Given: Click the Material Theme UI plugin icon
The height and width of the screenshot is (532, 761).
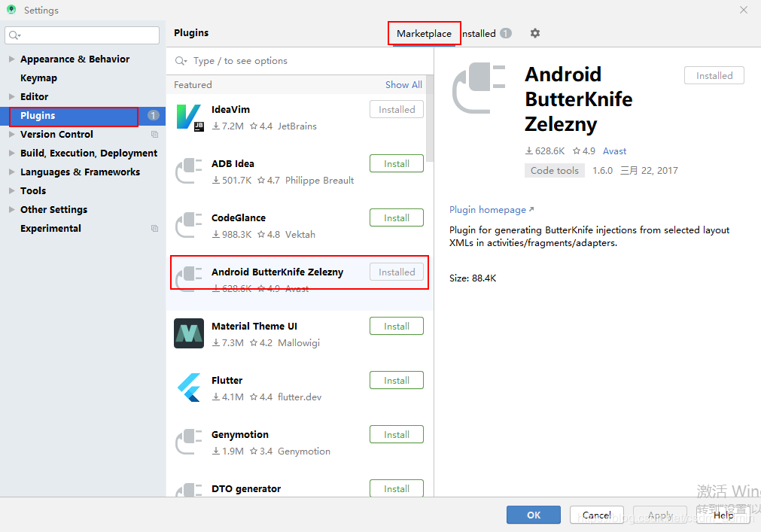Looking at the screenshot, I should (189, 333).
